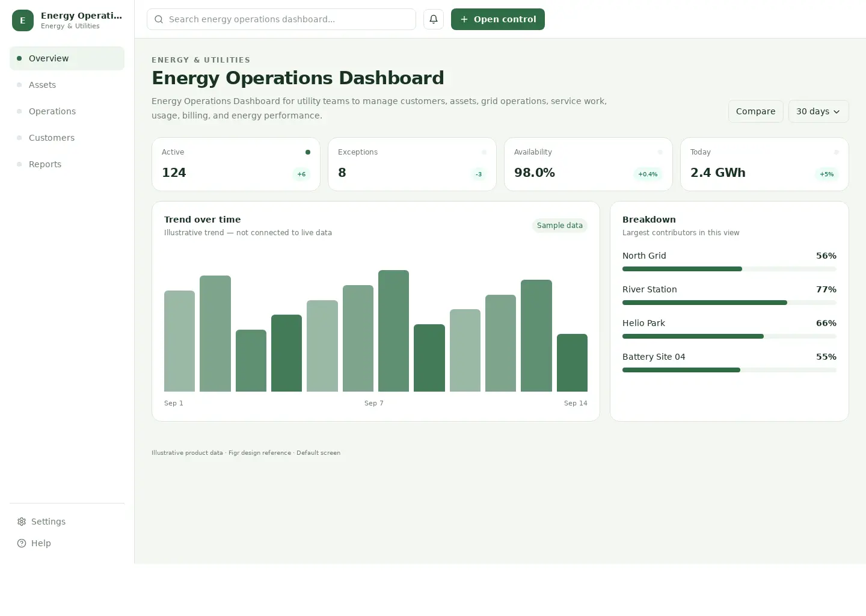
Task: Navigate to Operations in sidebar
Action: coord(67,111)
